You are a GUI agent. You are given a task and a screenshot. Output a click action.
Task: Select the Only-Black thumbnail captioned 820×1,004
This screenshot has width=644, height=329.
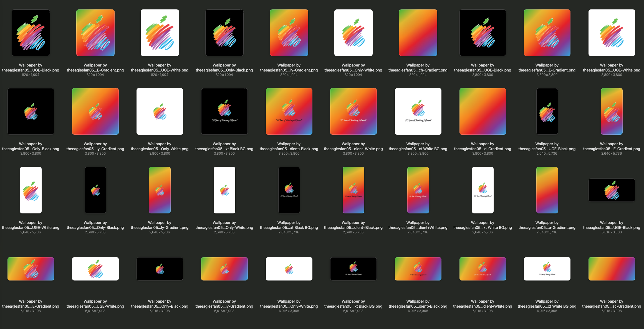click(x=224, y=33)
